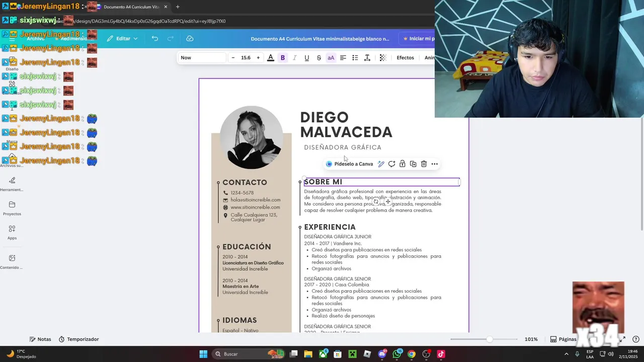Toggle underline formatting
The image size is (644, 362).
click(307, 58)
